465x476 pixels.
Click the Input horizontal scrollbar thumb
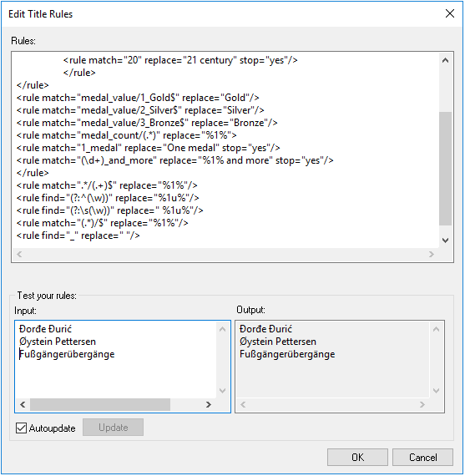[x=100, y=404]
